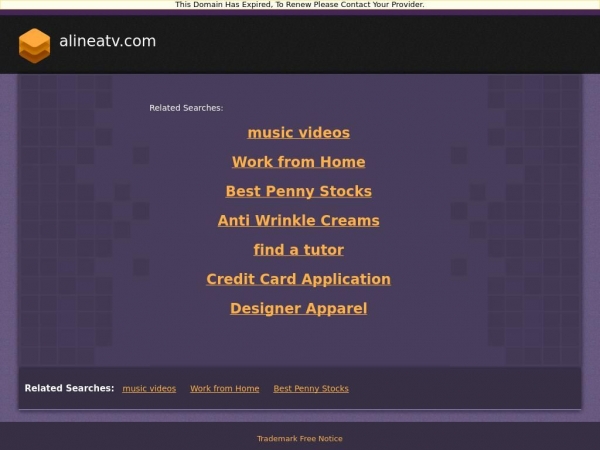Open the Trademark Free Notice link
The width and height of the screenshot is (600, 450).
(x=300, y=439)
